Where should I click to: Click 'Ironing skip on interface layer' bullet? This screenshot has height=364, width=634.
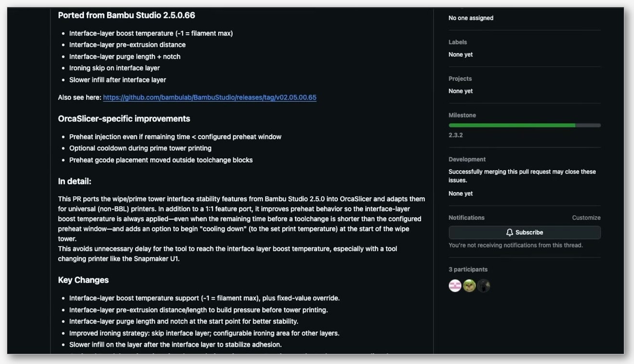click(x=114, y=68)
